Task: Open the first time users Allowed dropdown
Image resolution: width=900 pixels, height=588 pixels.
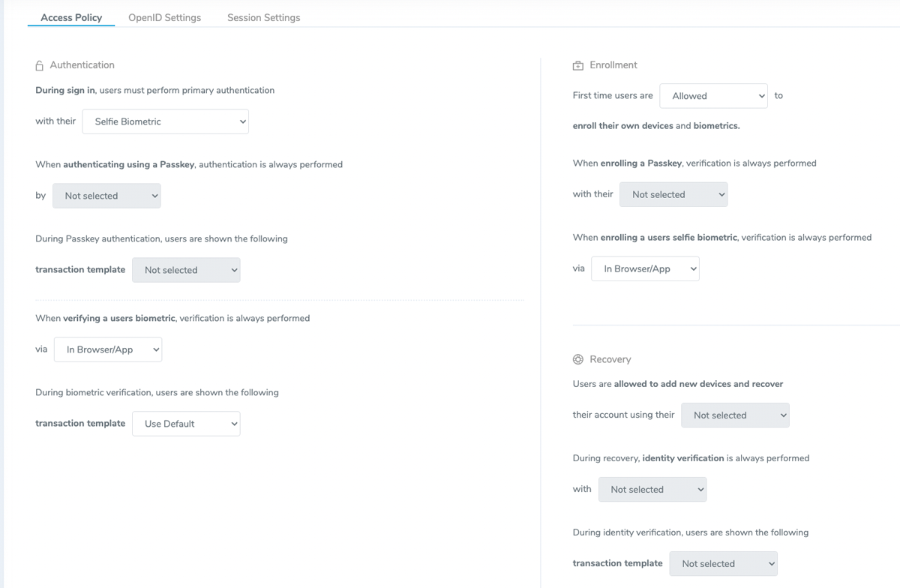Action: coord(712,95)
